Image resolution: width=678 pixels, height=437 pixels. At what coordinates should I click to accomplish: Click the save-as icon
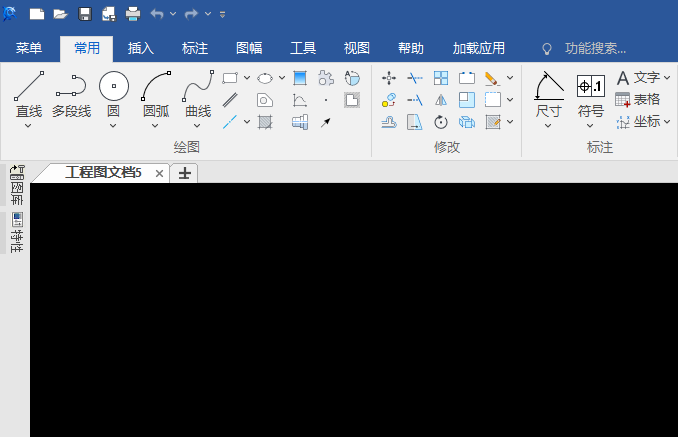click(x=109, y=14)
